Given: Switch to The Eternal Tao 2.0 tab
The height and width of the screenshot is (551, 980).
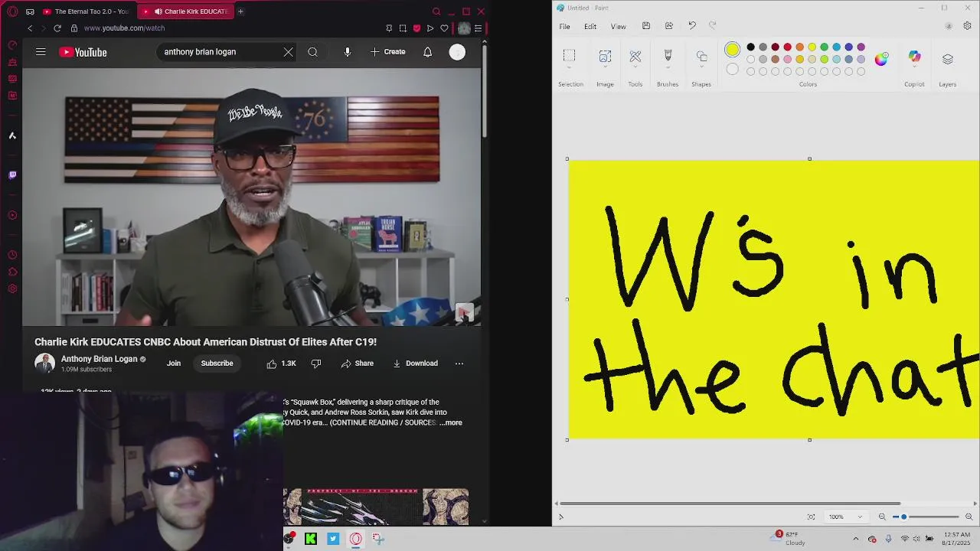Looking at the screenshot, I should point(86,11).
